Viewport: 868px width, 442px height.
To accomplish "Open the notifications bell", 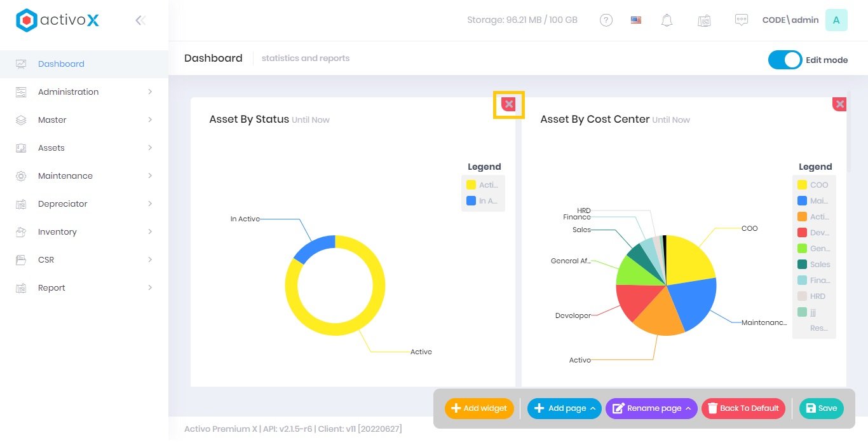I will tap(667, 20).
